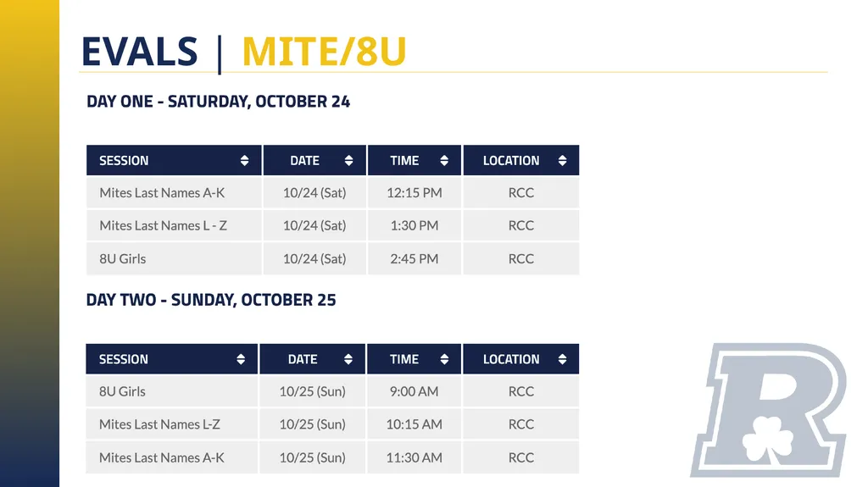Sort Day Two table by Time arrows
868x487 pixels.
click(x=444, y=359)
